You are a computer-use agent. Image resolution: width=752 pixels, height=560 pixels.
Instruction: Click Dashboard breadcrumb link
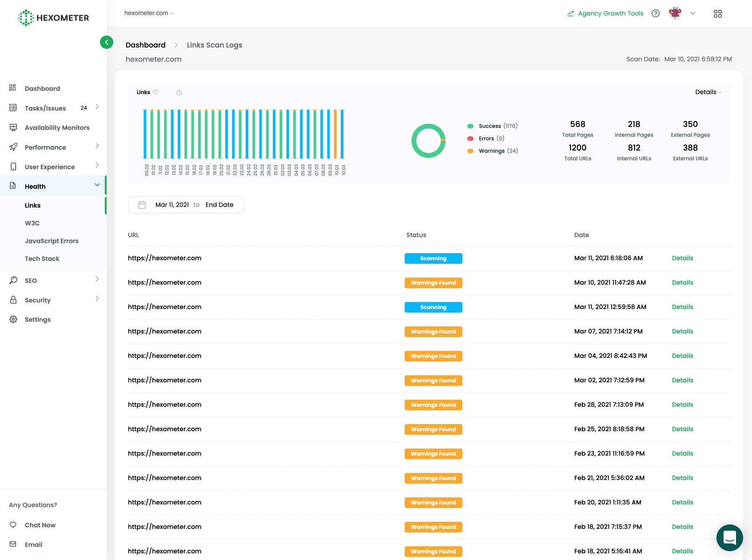pyautogui.click(x=146, y=45)
